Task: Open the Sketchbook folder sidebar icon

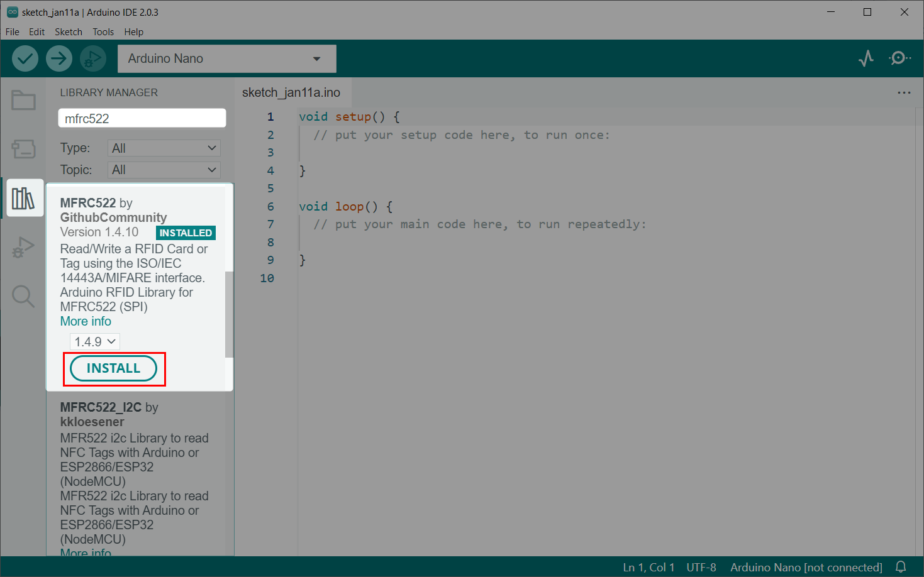Action: (x=23, y=100)
